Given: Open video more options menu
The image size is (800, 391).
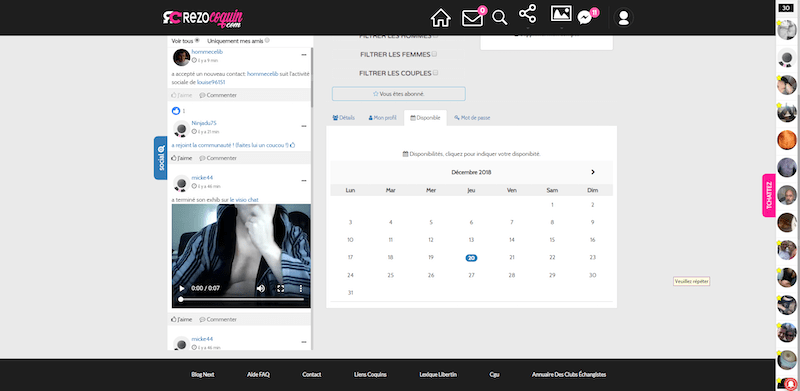Looking at the screenshot, I should pyautogui.click(x=301, y=288).
